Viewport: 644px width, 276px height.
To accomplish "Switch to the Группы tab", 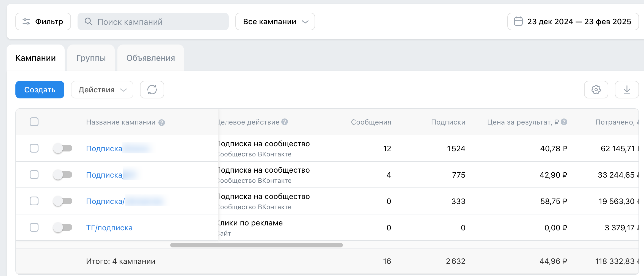I will (x=91, y=58).
